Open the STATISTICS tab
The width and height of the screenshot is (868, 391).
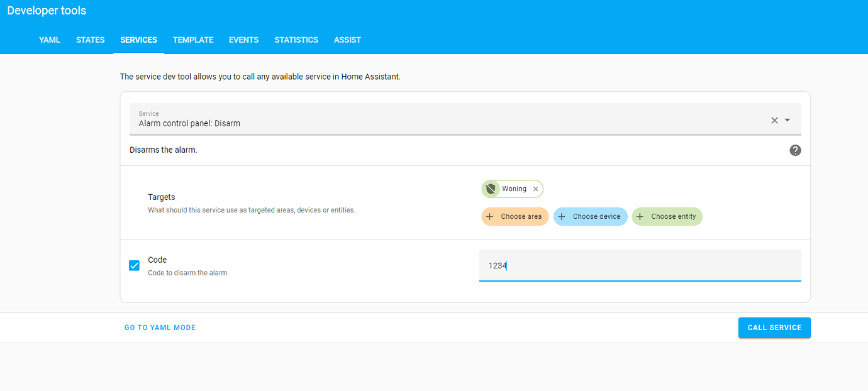pos(296,40)
